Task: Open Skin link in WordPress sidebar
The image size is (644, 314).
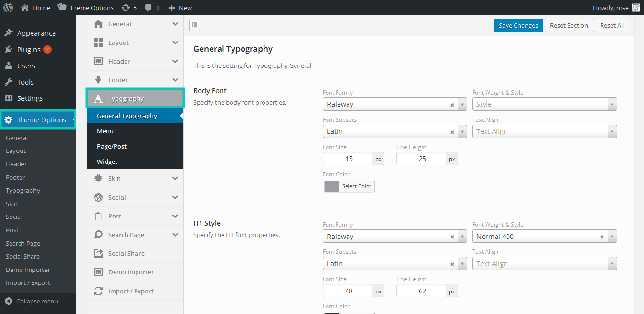Action: pyautogui.click(x=11, y=204)
